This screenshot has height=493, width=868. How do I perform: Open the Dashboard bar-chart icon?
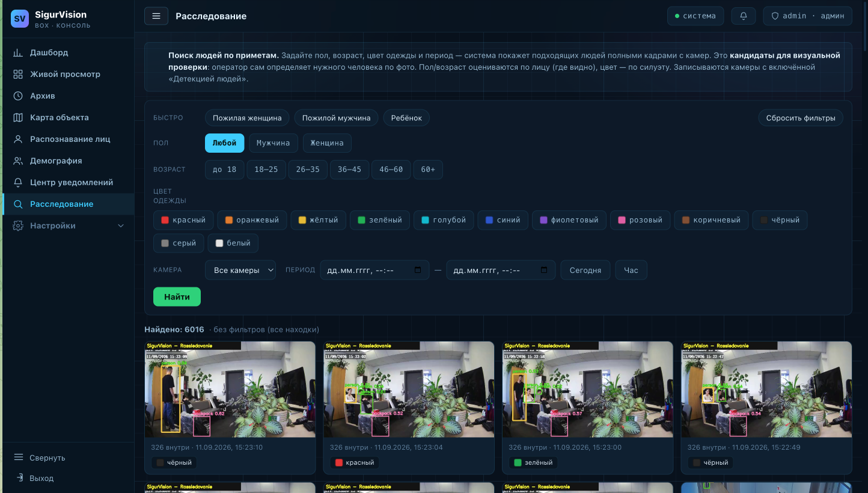18,52
